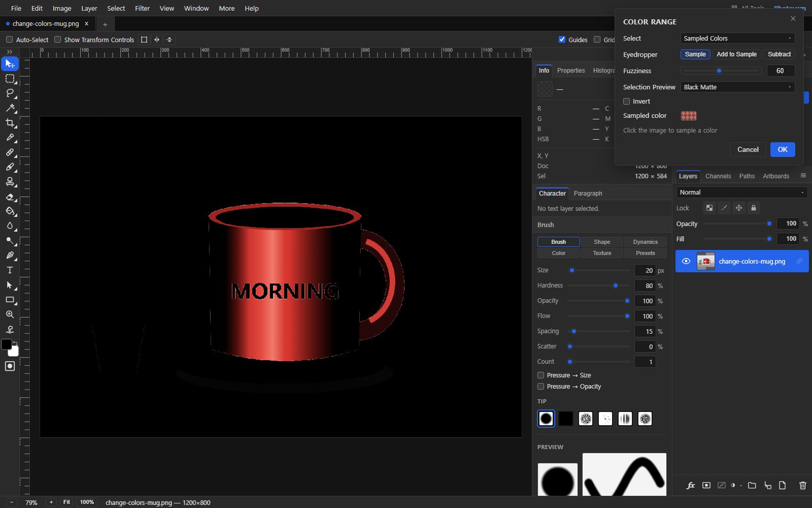Select the Zoom tool

[10, 314]
